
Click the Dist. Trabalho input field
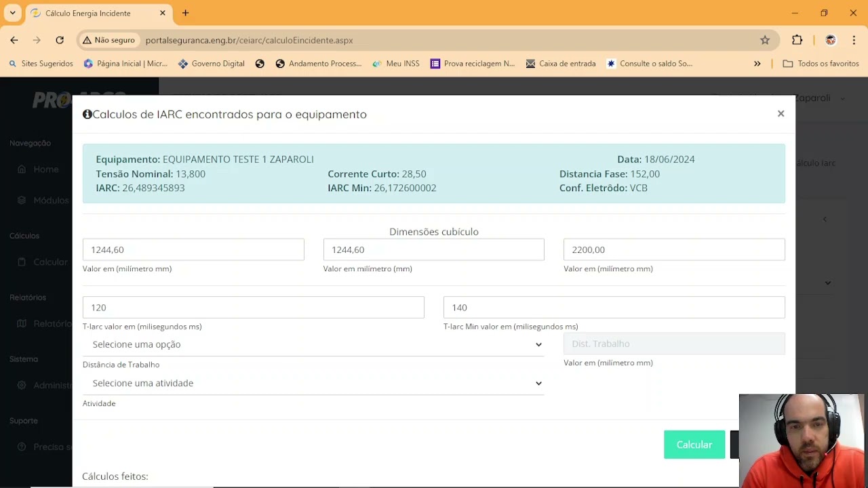674,344
